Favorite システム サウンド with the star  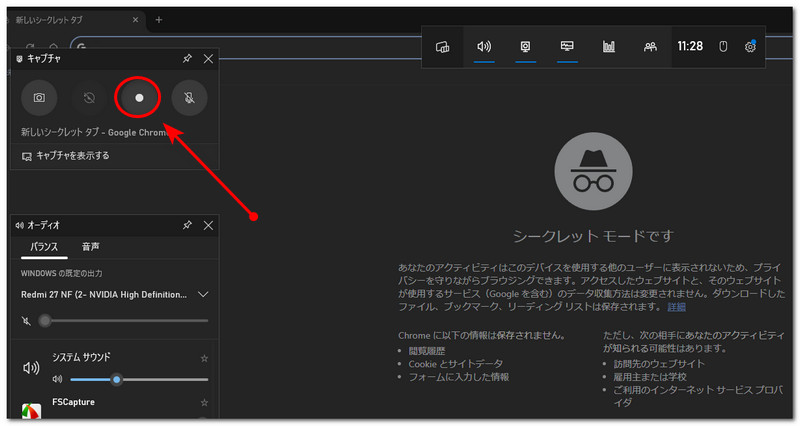pyautogui.click(x=204, y=358)
